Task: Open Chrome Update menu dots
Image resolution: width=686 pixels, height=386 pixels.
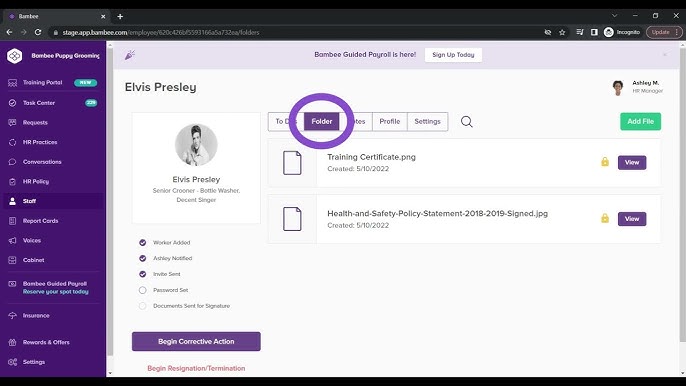Action: click(677, 32)
